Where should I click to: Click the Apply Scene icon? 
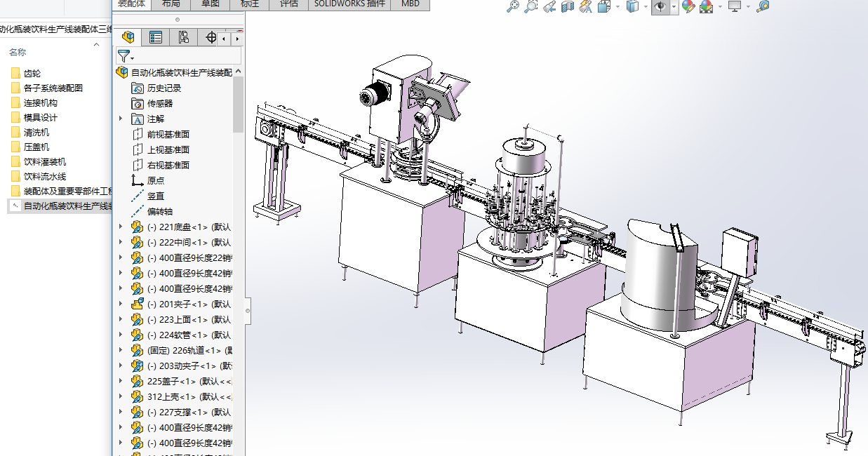(x=706, y=6)
